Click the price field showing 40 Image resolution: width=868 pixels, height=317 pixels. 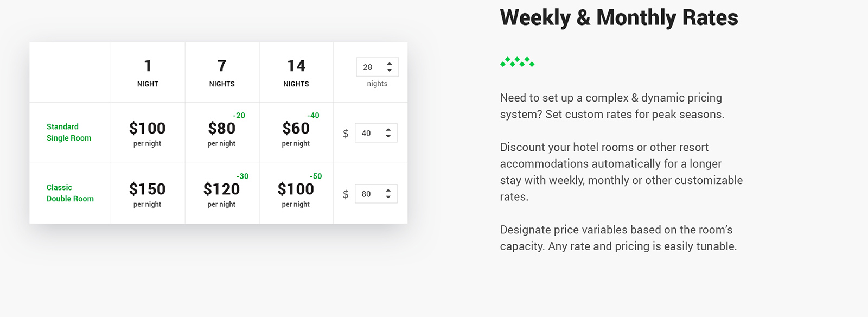pos(376,133)
